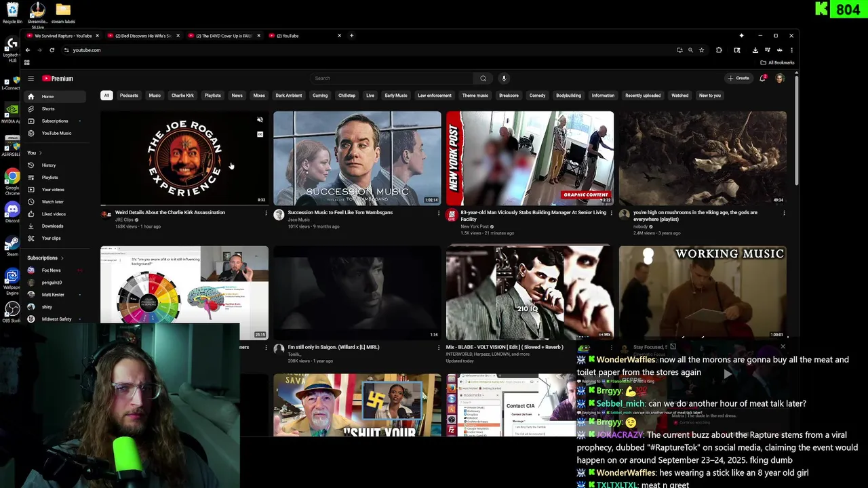Image resolution: width=868 pixels, height=488 pixels.
Task: Select the Podcasts filter chip
Action: pyautogui.click(x=129, y=96)
